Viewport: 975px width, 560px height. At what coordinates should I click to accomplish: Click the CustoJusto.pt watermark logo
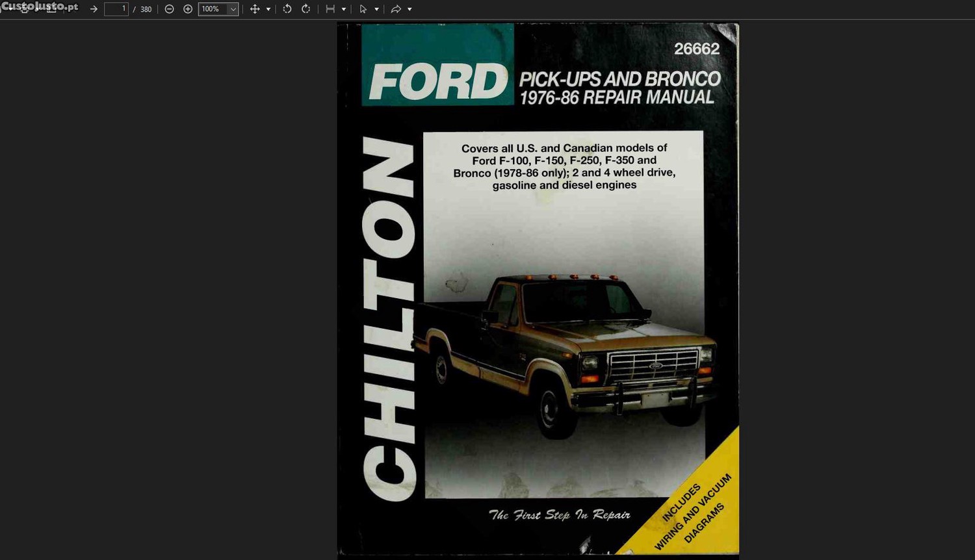click(x=40, y=7)
